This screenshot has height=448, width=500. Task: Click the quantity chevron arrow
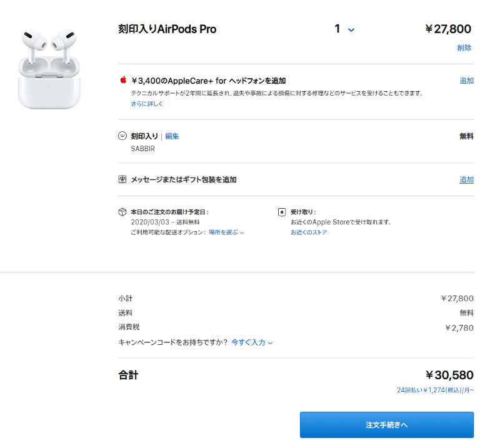351,30
